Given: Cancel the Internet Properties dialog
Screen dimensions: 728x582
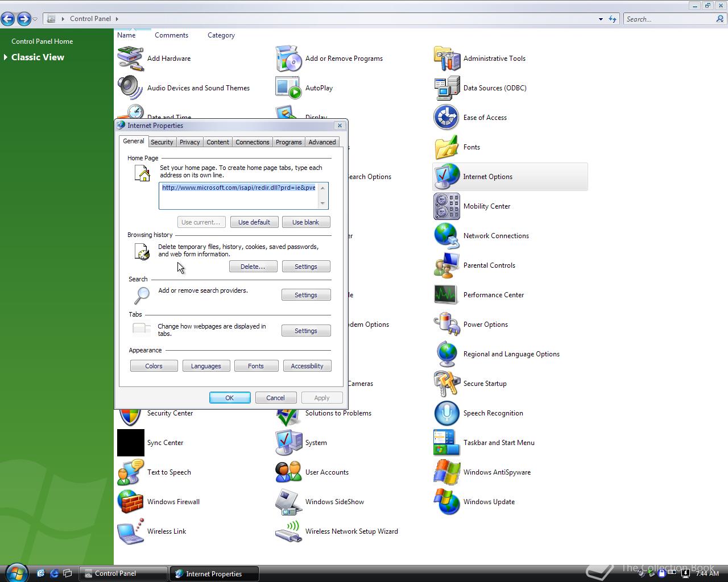Looking at the screenshot, I should (276, 398).
